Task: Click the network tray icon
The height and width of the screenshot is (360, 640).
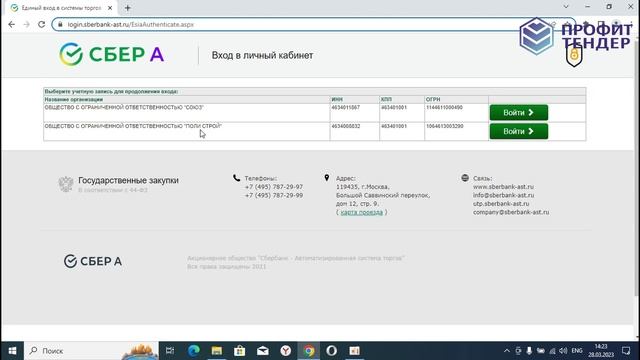Action: pyautogui.click(x=552, y=351)
